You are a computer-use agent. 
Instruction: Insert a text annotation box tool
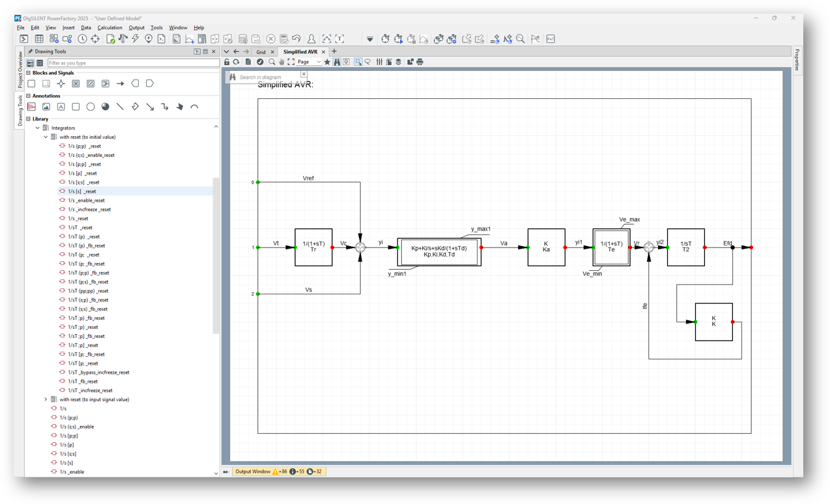(61, 107)
